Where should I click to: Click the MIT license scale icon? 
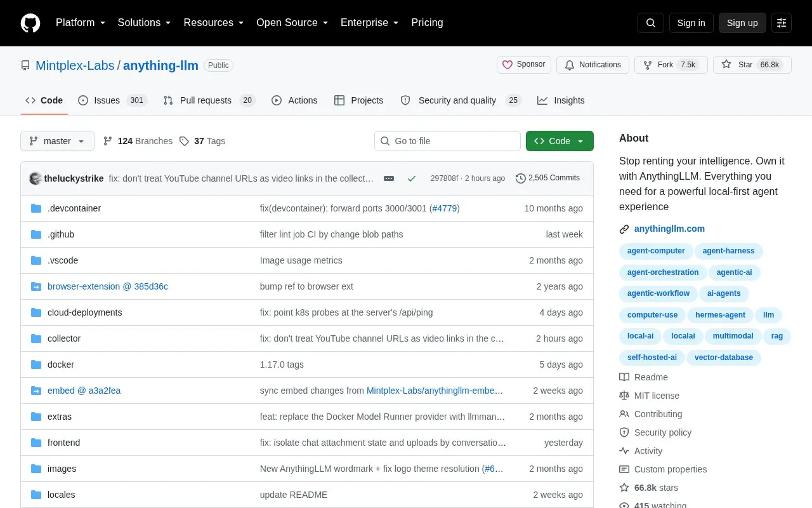coord(624,396)
